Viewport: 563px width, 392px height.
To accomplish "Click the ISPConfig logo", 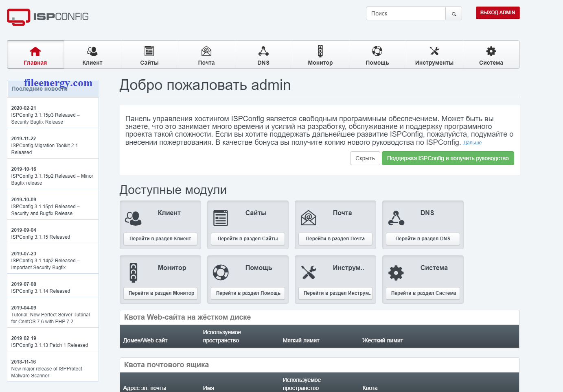I will coord(48,17).
